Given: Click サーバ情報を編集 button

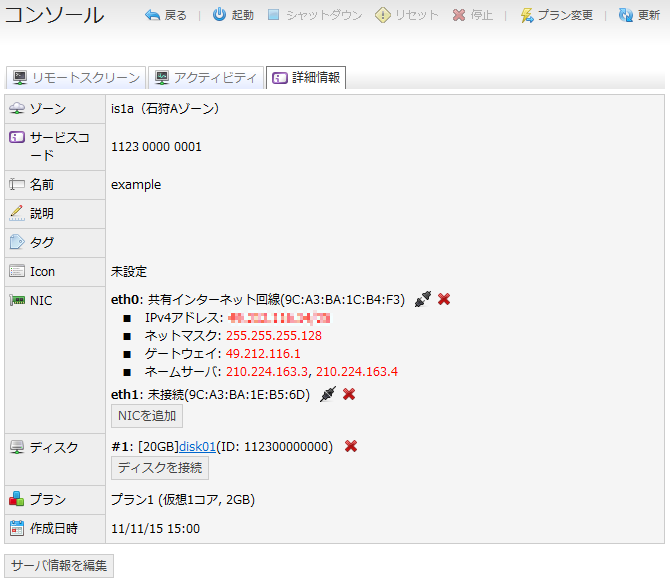Looking at the screenshot, I should [x=59, y=565].
